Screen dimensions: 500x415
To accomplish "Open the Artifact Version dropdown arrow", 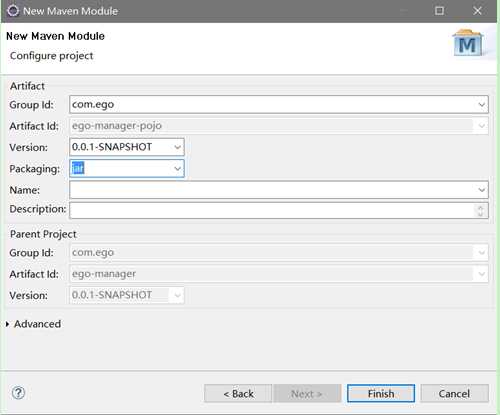I will (177, 147).
